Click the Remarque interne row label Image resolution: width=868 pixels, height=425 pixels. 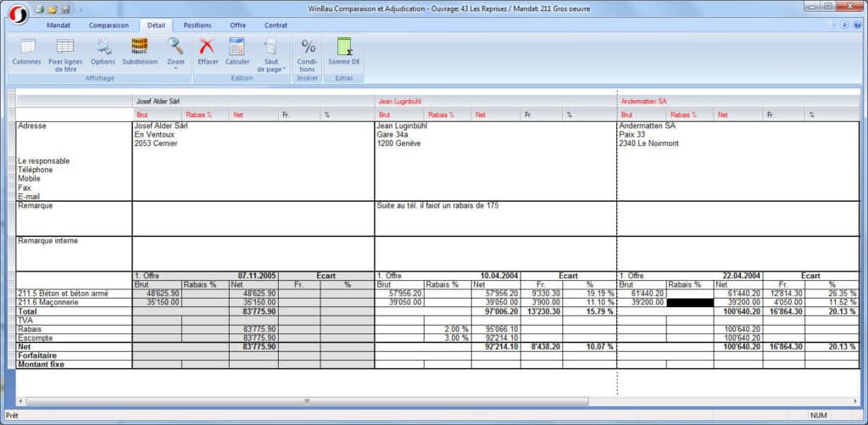[48, 241]
